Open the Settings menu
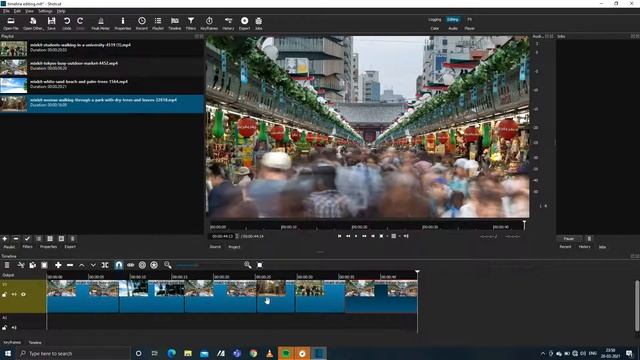 (45, 11)
